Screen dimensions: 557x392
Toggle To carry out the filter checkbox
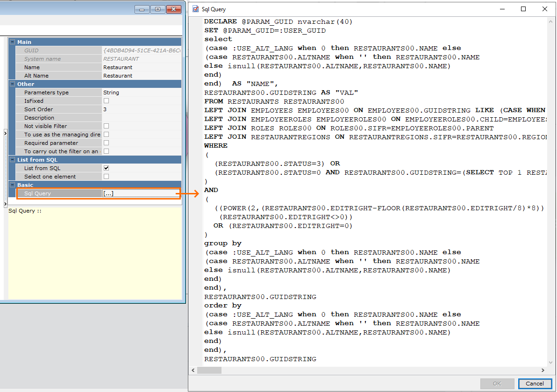106,151
